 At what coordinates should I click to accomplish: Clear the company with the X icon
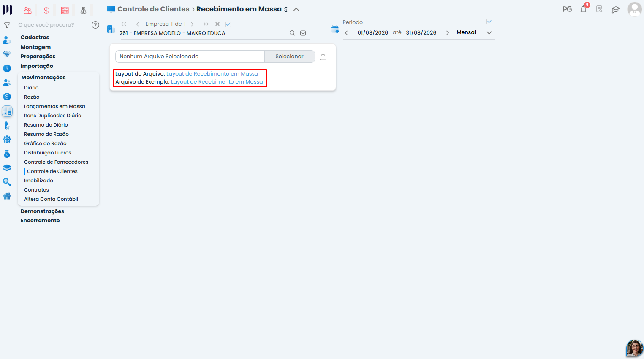tap(217, 24)
